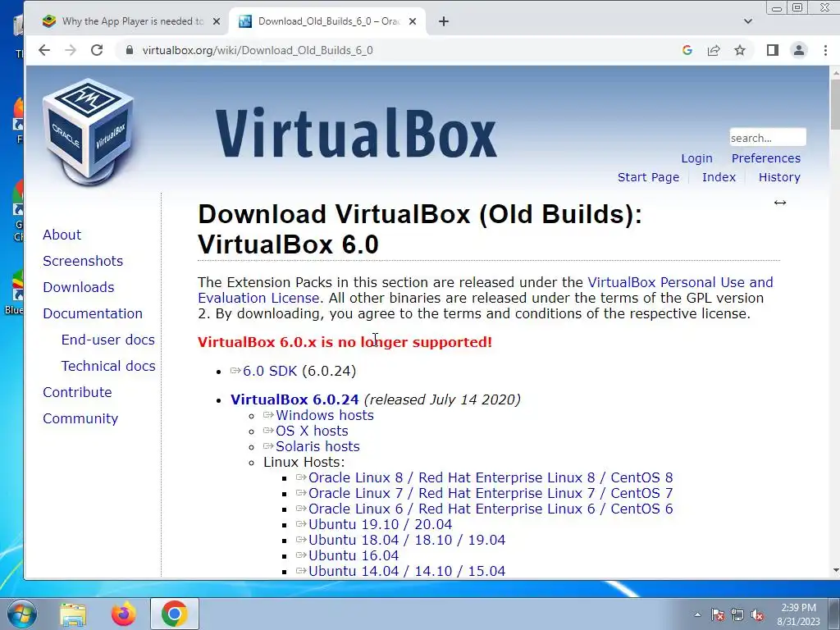Open Chrome profile avatar

(799, 50)
